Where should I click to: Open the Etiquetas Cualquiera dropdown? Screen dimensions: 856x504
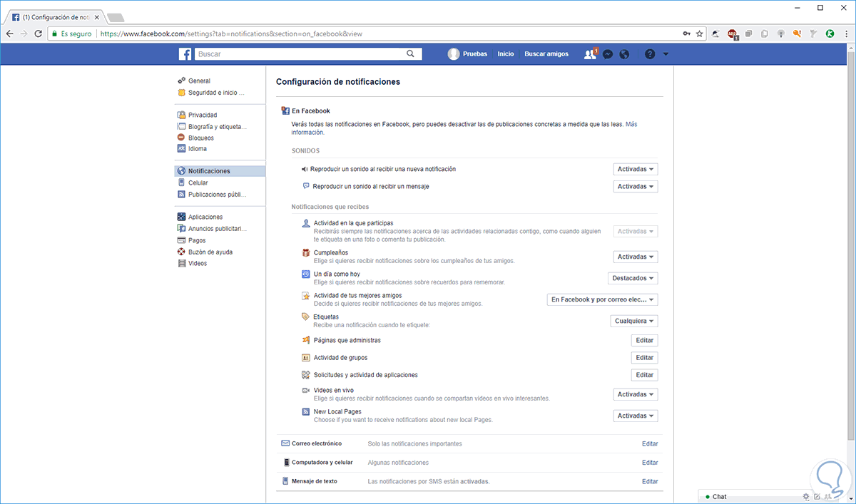634,322
